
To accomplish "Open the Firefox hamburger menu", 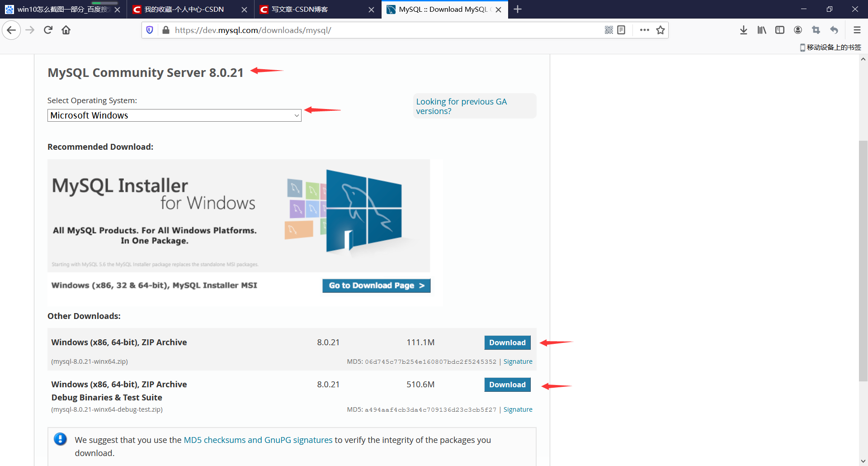I will [x=857, y=30].
